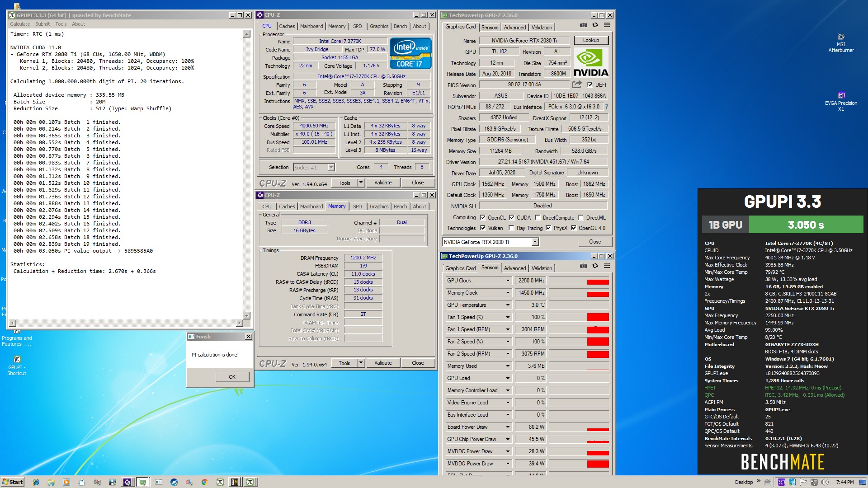Click the 7:44 PM taskbar clock
This screenshot has width=868, height=488.
pos(845,482)
